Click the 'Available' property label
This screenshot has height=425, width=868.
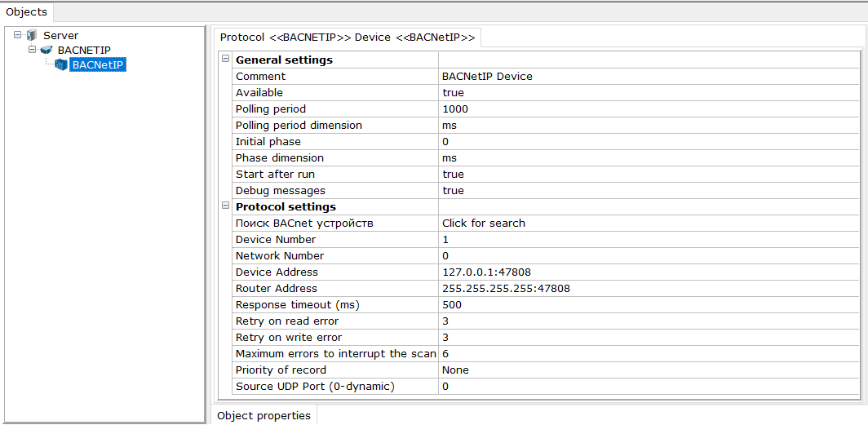[259, 93]
